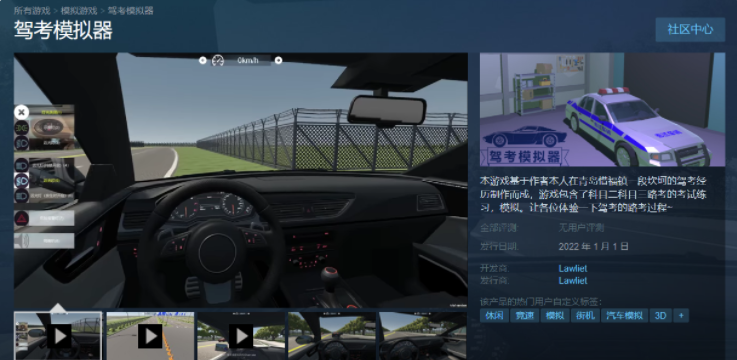Go to 所有游戏 breadcrumb link
The width and height of the screenshot is (737, 360).
click(x=31, y=10)
